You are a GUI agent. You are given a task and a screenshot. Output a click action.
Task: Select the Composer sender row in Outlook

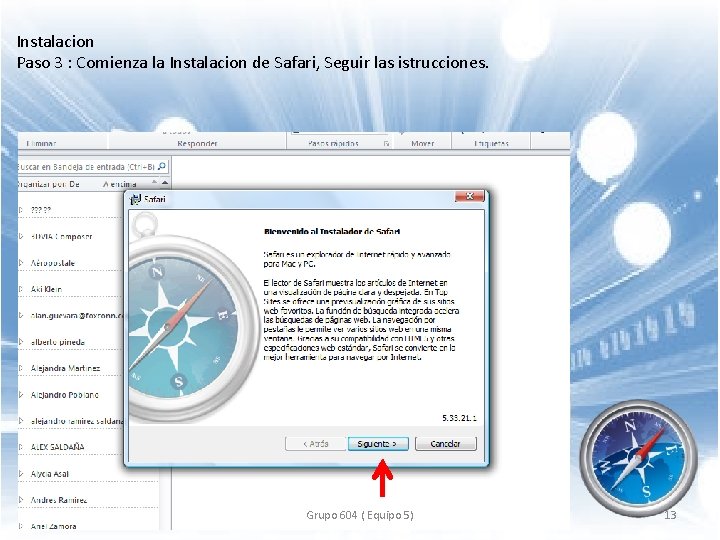click(71, 236)
